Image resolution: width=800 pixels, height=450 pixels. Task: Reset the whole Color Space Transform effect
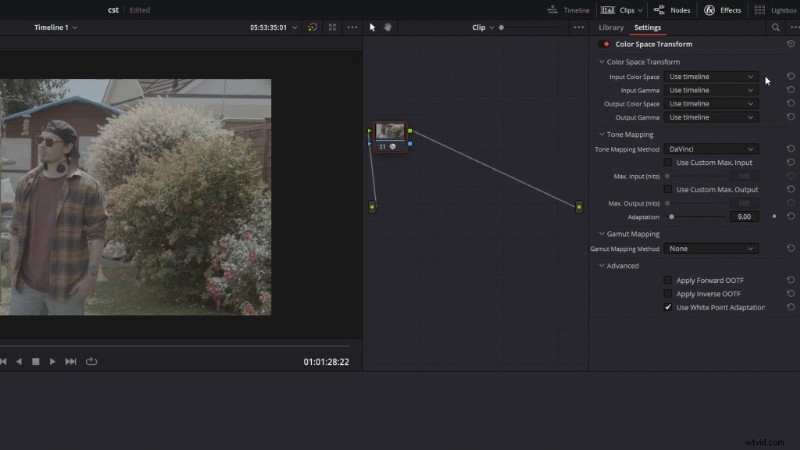click(791, 44)
